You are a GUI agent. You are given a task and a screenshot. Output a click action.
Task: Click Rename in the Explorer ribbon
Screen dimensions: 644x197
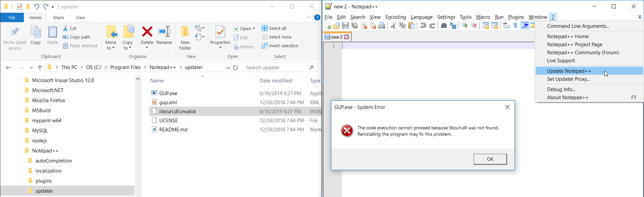coord(164,35)
